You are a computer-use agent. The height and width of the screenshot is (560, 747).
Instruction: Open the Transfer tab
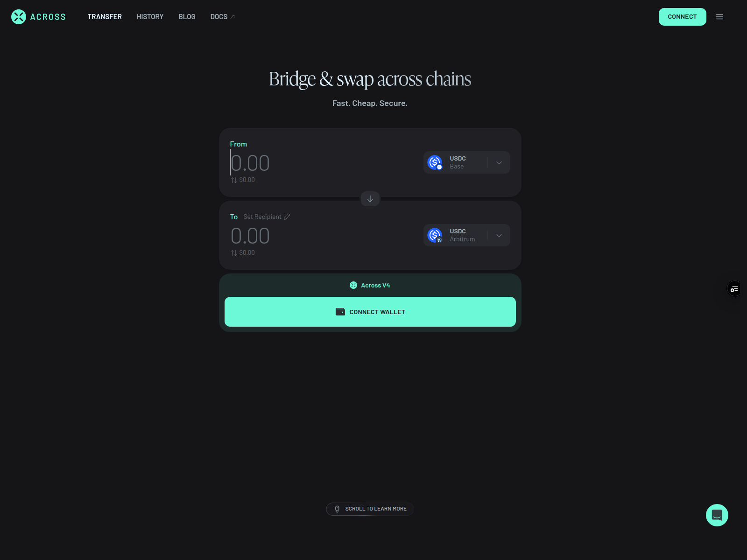105,17
